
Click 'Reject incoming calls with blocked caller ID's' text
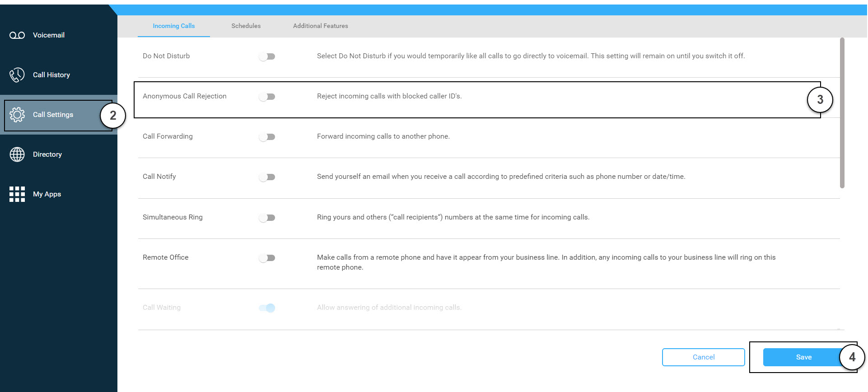pyautogui.click(x=389, y=96)
